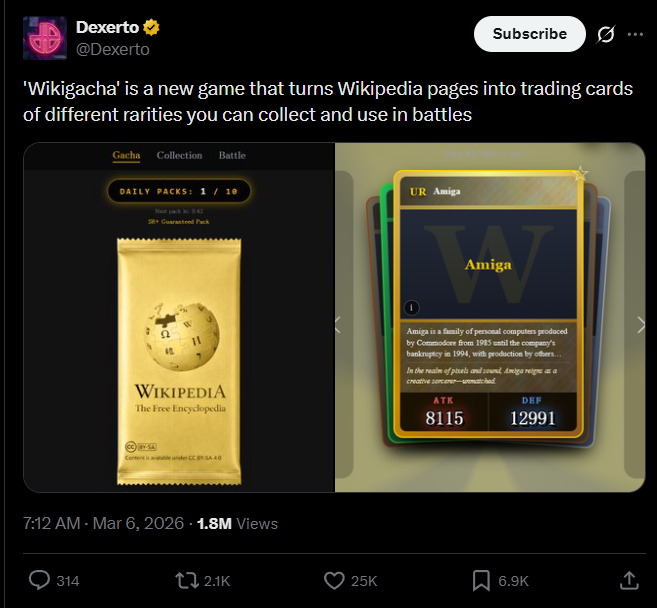Repost using the retweet icon
The width and height of the screenshot is (657, 608).
pyautogui.click(x=187, y=581)
